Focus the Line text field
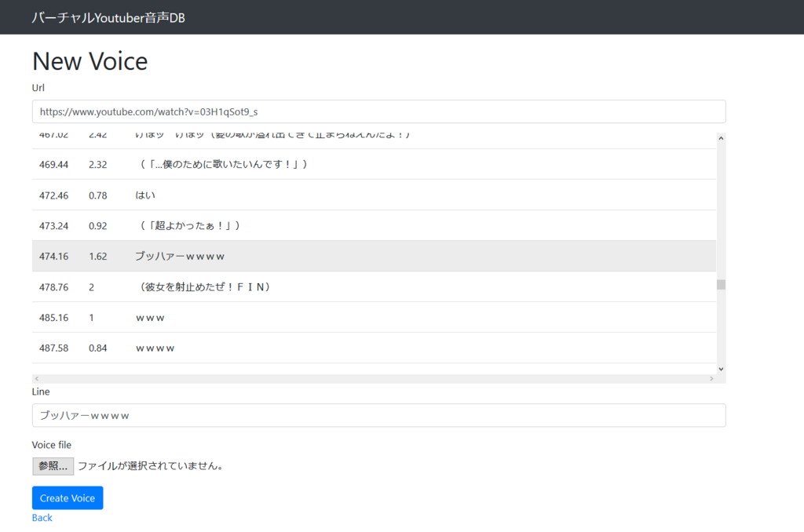 379,415
